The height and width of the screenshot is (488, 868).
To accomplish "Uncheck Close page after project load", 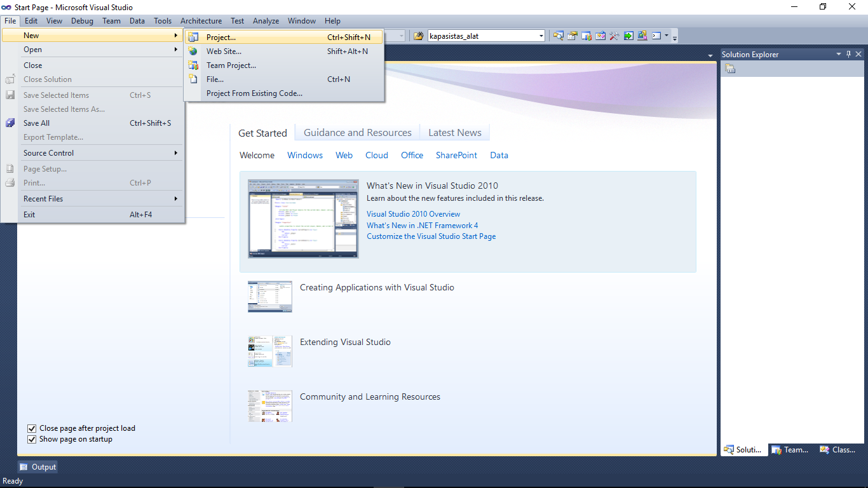I will tap(32, 428).
